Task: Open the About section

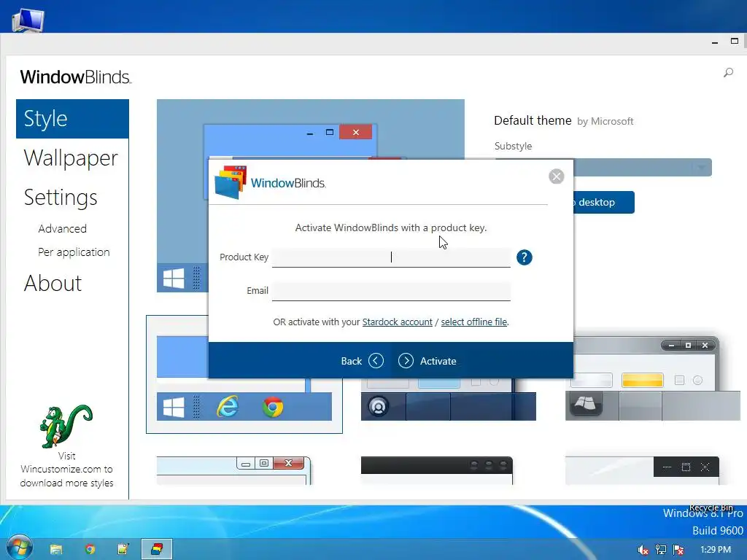Action: pyautogui.click(x=53, y=284)
